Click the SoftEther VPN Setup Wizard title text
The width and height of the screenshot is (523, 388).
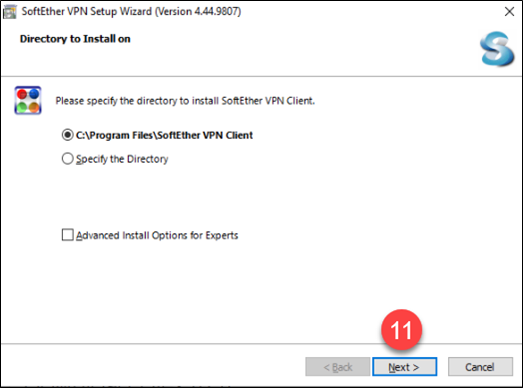click(87, 12)
